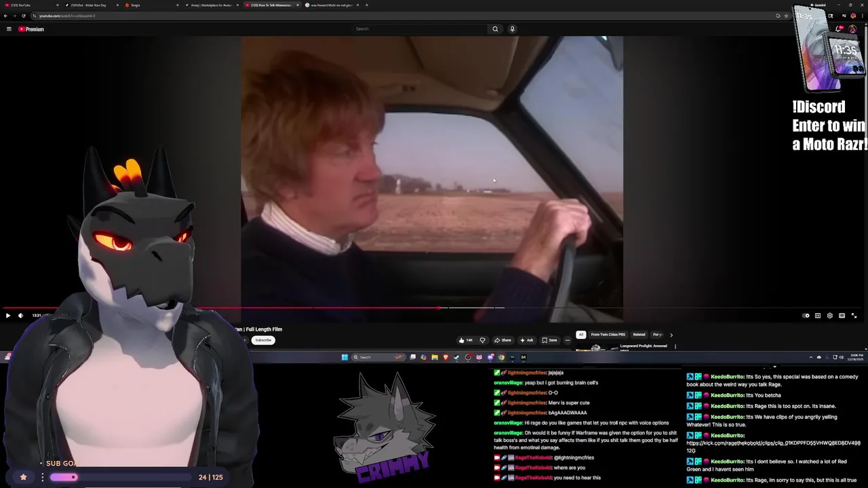Share the video
Viewport: 868px width, 488px height.
click(502, 340)
